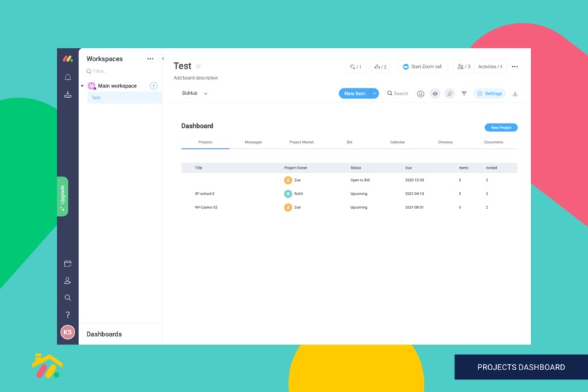
Task: Open the notifications bell
Action: (x=68, y=77)
